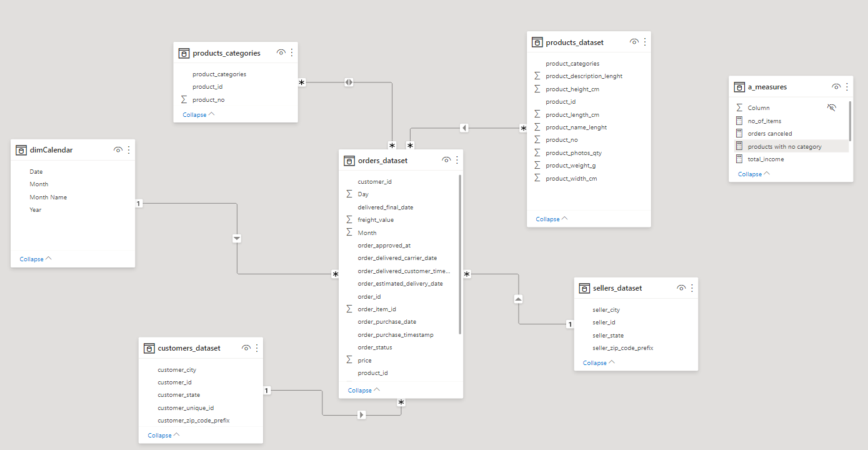The height and width of the screenshot is (450, 868).
Task: Open more options for a_measures table
Action: 847,87
